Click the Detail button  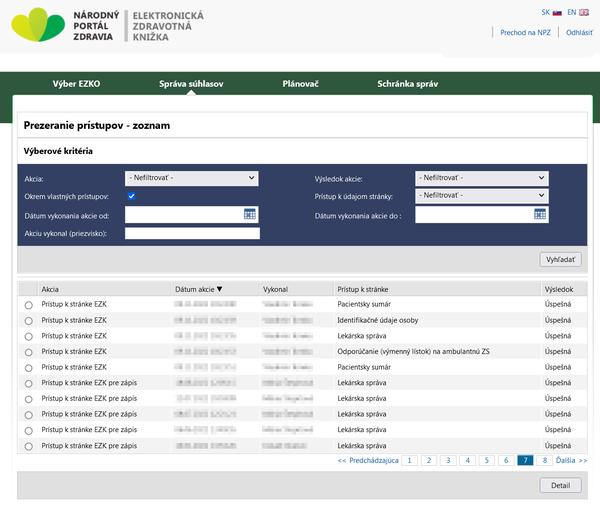(560, 486)
